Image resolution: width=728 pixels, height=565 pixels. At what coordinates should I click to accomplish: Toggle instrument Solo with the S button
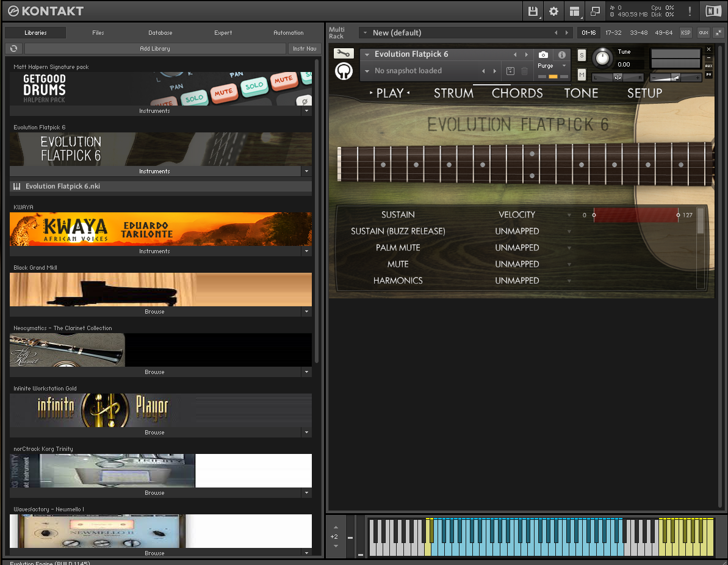click(582, 56)
